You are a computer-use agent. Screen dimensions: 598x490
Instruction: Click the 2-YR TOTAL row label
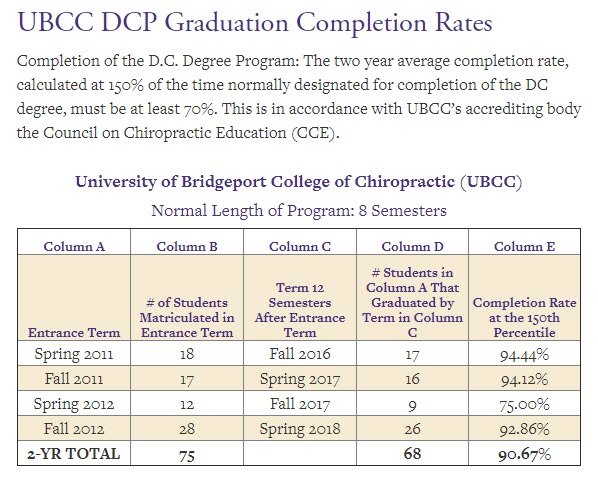point(74,454)
